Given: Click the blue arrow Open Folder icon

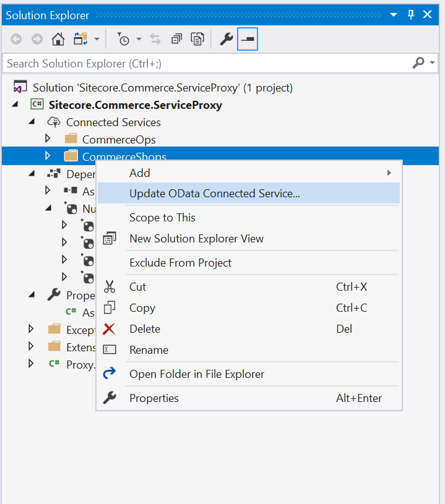Looking at the screenshot, I should point(110,373).
